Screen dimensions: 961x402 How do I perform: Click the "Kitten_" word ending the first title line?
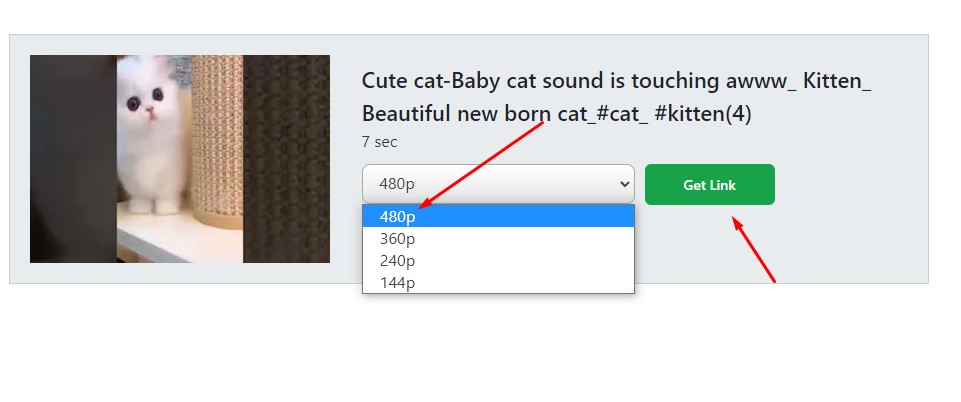837,81
